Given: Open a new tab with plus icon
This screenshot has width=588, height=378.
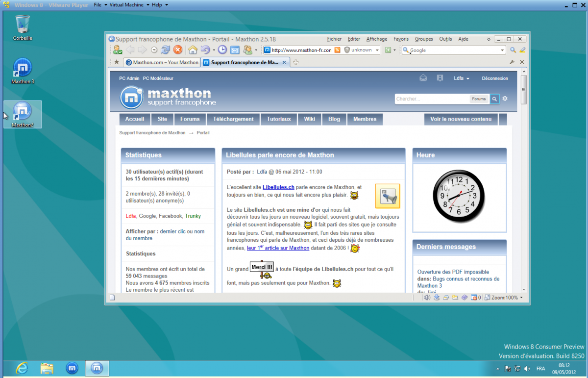Looking at the screenshot, I should 296,62.
